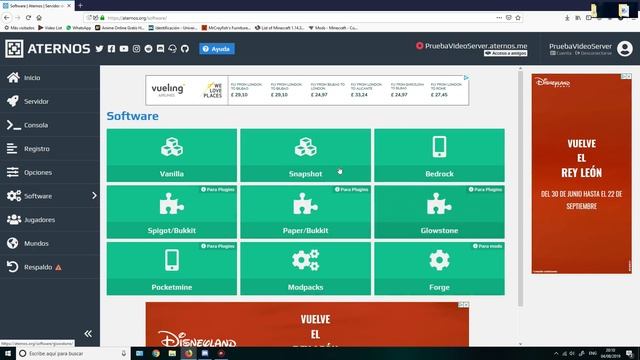640x360 pixels.
Task: Open Aternos Twitter page icon
Action: pyautogui.click(x=99, y=49)
